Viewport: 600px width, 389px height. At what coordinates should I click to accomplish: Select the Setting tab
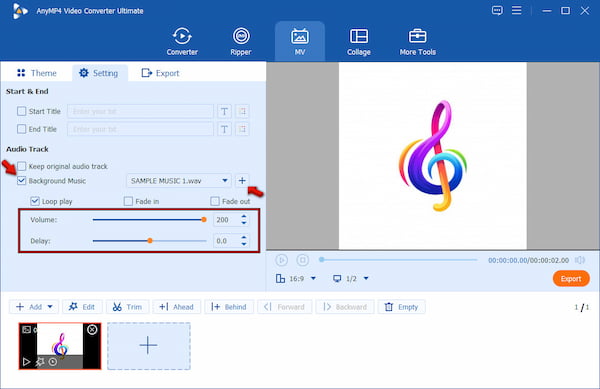pos(99,73)
